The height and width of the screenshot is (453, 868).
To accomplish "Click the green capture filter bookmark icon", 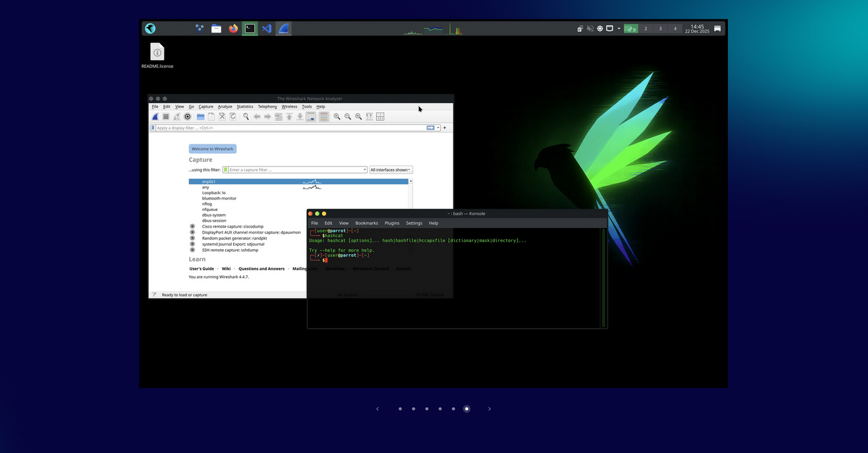I will tap(226, 170).
